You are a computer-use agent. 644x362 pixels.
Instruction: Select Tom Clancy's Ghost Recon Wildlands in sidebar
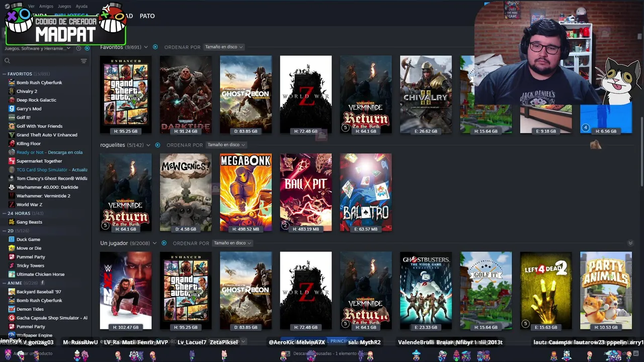52,178
